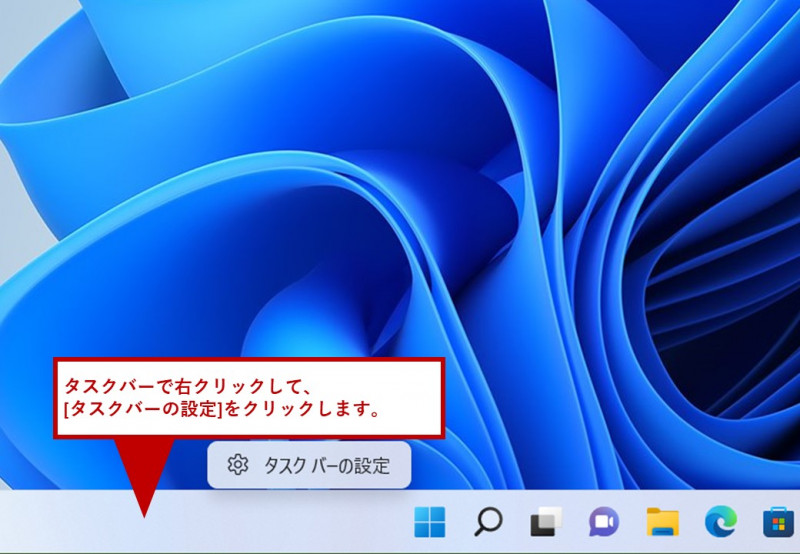Launch Teams Chat from the taskbar
Screen dimensions: 800x554
point(604,522)
